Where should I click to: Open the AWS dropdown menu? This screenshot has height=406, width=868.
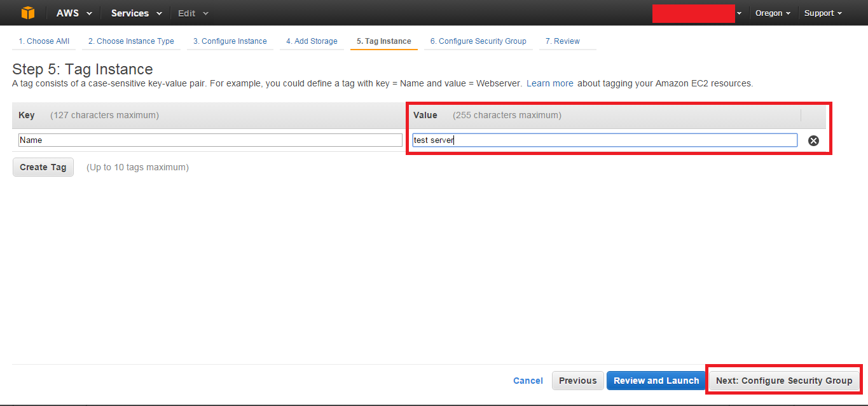(x=74, y=13)
